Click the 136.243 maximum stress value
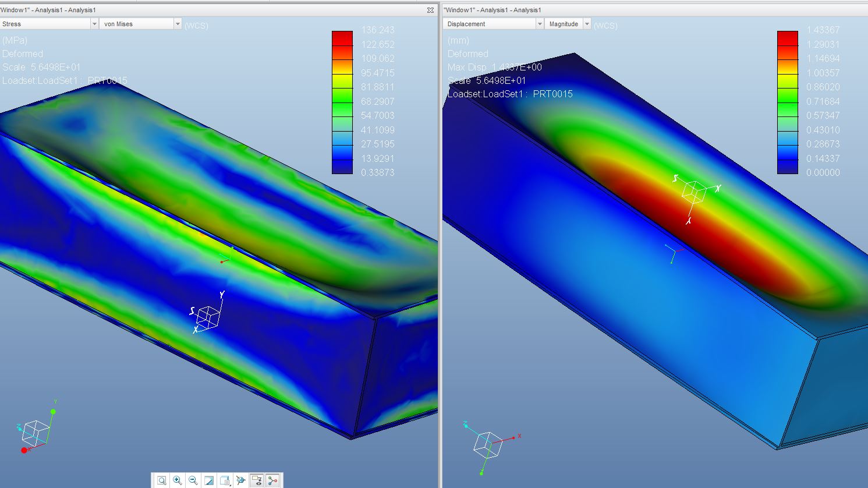This screenshot has height=488, width=868. pyautogui.click(x=378, y=30)
